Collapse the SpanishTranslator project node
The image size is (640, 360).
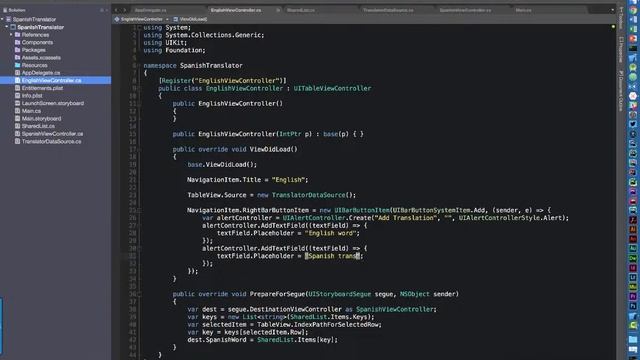point(7,27)
